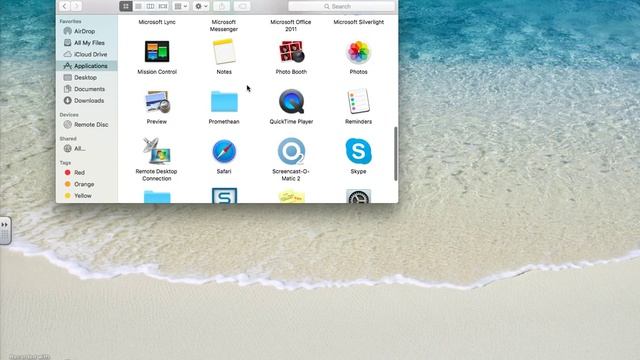The height and width of the screenshot is (360, 640).
Task: Open the Preview app icon
Action: (x=157, y=102)
